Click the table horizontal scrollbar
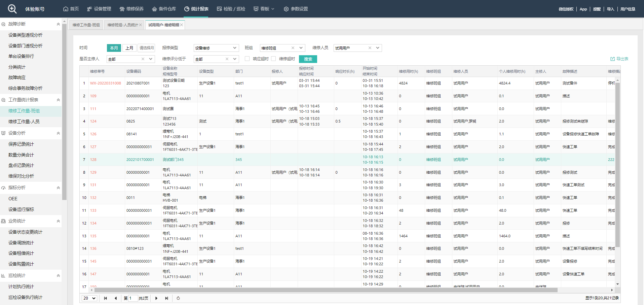This screenshot has width=644, height=305. (326, 290)
